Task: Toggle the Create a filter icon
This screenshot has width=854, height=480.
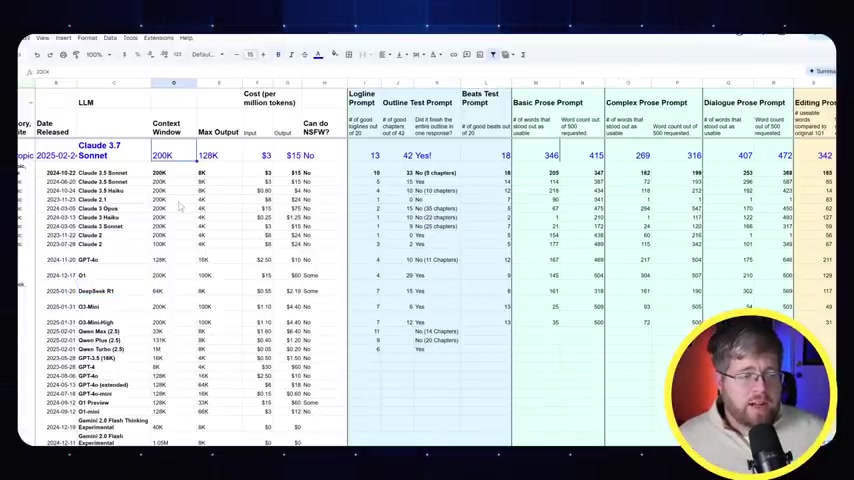Action: (493, 55)
